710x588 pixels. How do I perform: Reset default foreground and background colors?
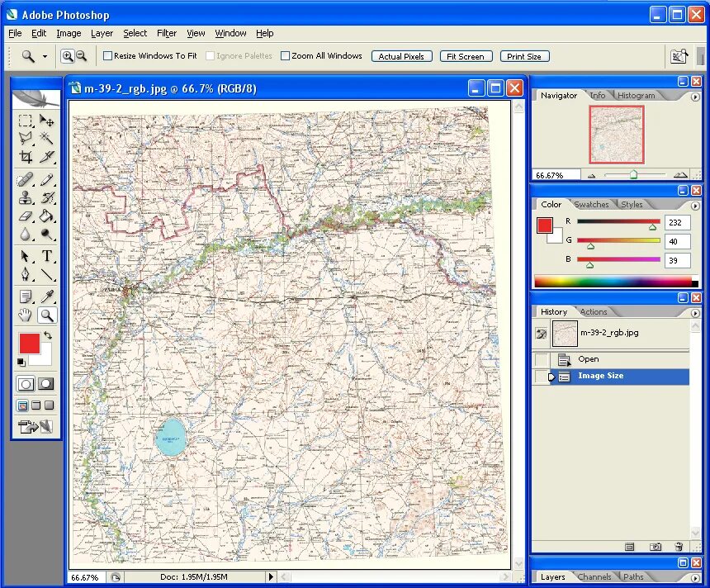click(21, 362)
